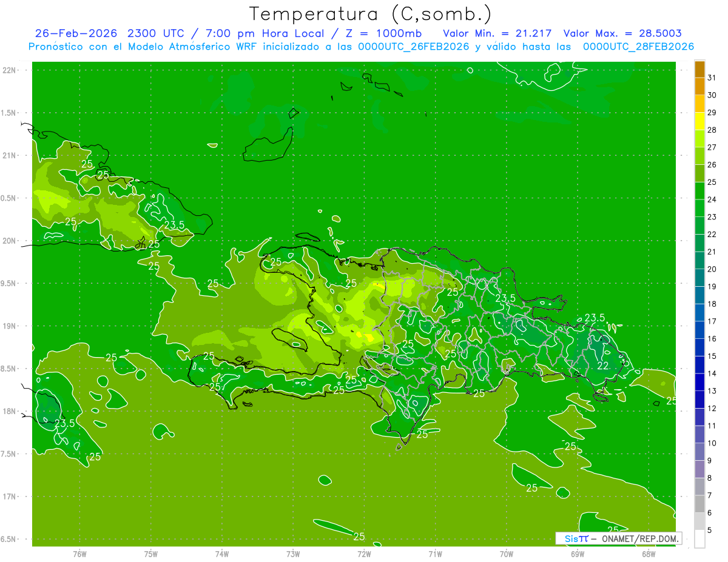Click the 69W longitude axis label
Viewport: 728px width, 562px height.
pyautogui.click(x=578, y=554)
